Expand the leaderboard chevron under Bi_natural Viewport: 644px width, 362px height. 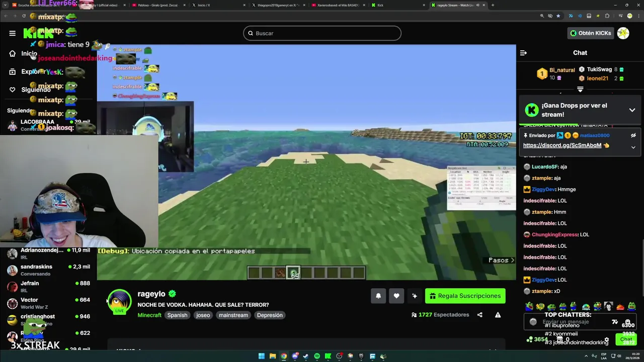click(580, 89)
